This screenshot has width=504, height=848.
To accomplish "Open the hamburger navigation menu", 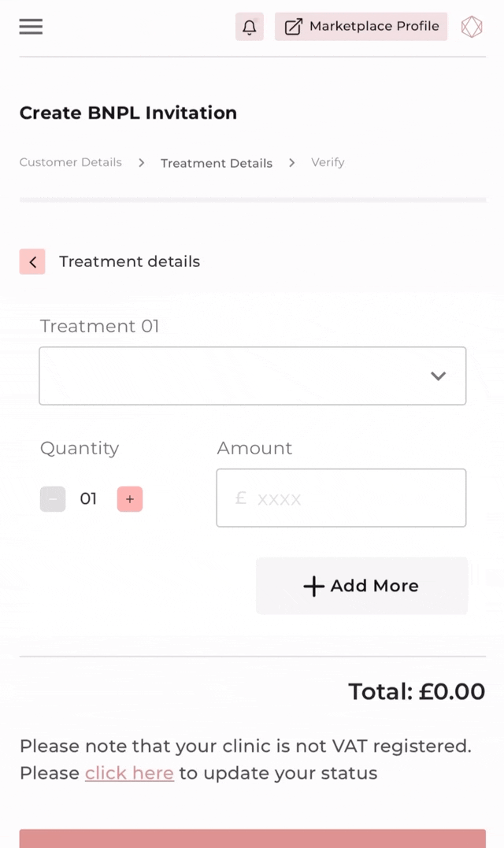I will (31, 27).
